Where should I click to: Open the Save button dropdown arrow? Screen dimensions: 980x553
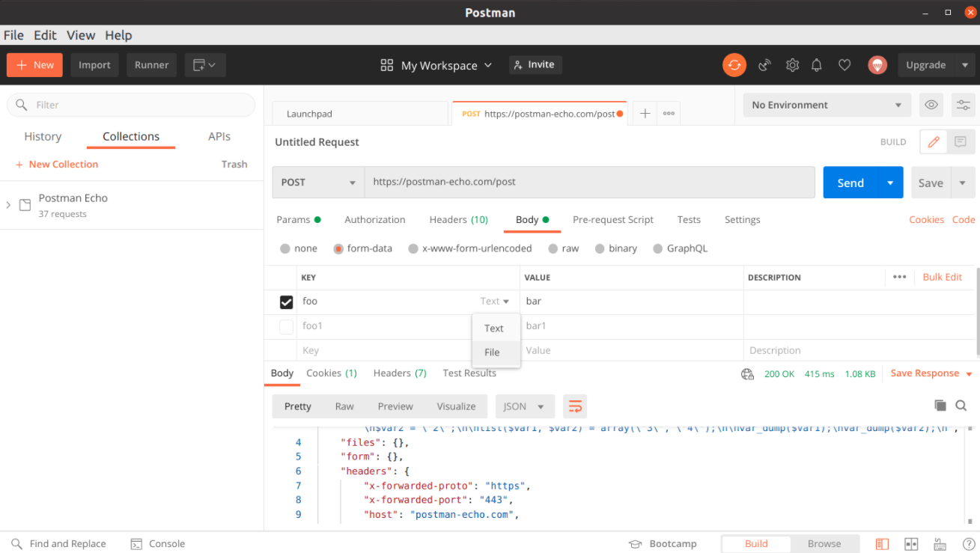[962, 183]
